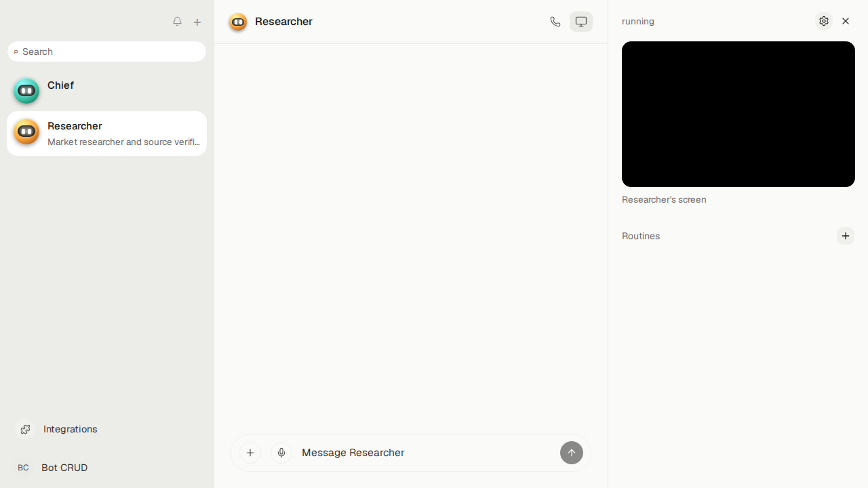This screenshot has width=868, height=488.
Task: Start a voice call with Researcher
Action: point(555,22)
